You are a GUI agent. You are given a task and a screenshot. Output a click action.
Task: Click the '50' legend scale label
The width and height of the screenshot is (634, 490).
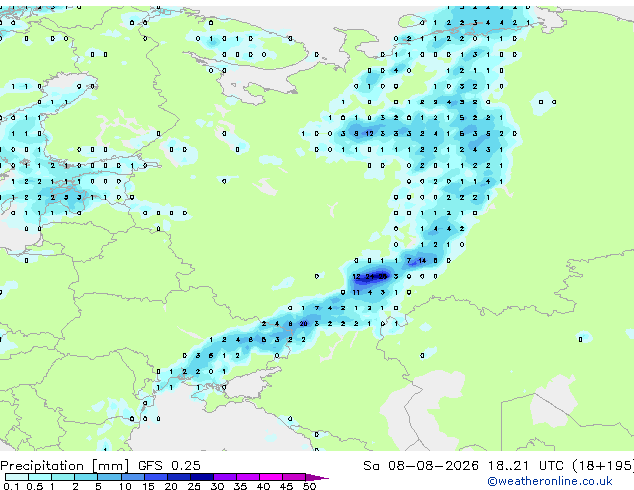tap(309, 486)
